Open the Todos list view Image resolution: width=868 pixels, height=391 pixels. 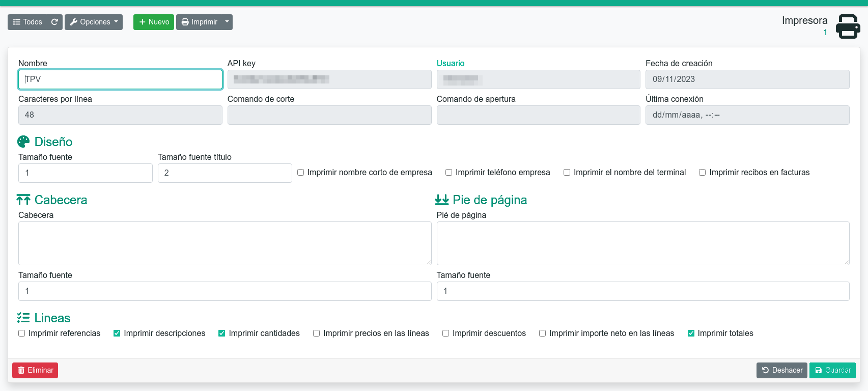27,22
